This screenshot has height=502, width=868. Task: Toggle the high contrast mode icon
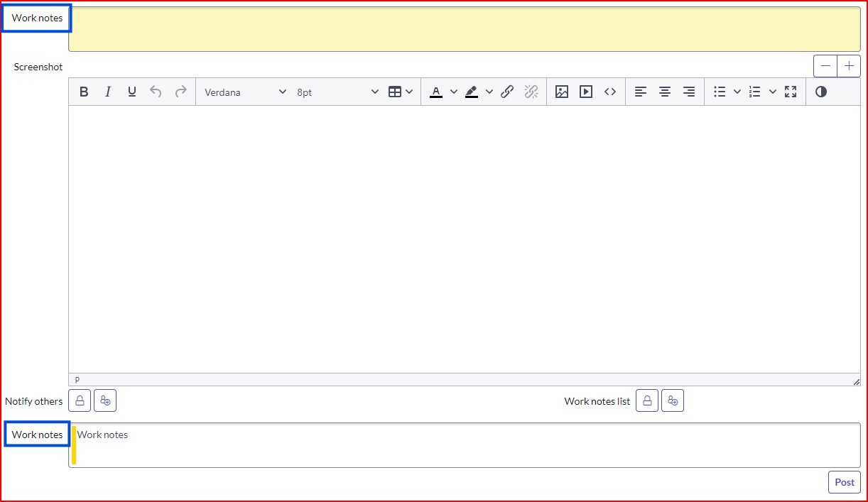pyautogui.click(x=821, y=92)
